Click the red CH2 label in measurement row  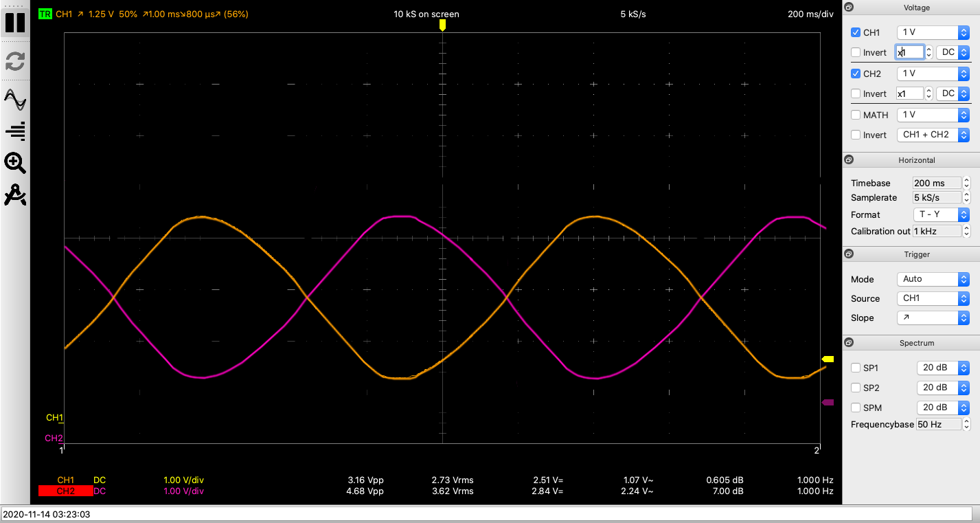coord(65,491)
